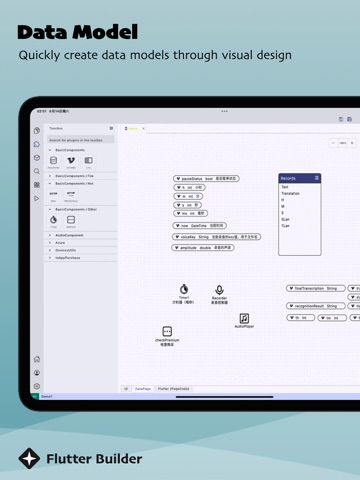Select the now DateTime variable

199,226
